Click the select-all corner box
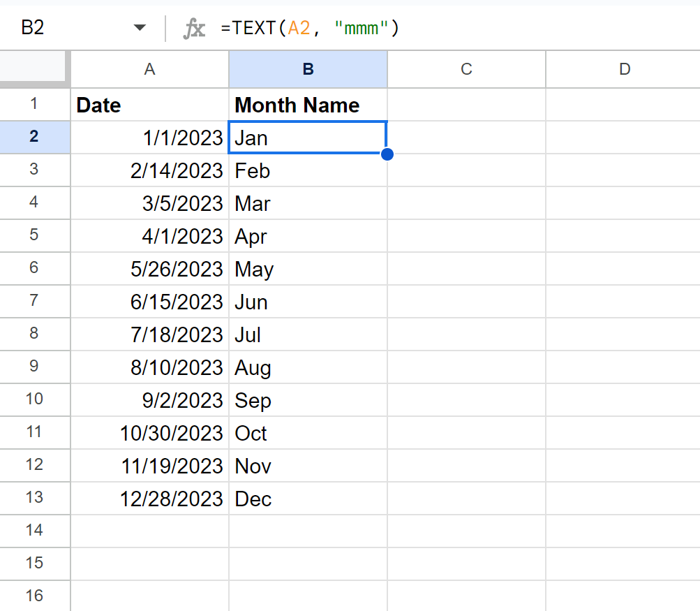Viewport: 700px width, 611px height. pyautogui.click(x=34, y=68)
